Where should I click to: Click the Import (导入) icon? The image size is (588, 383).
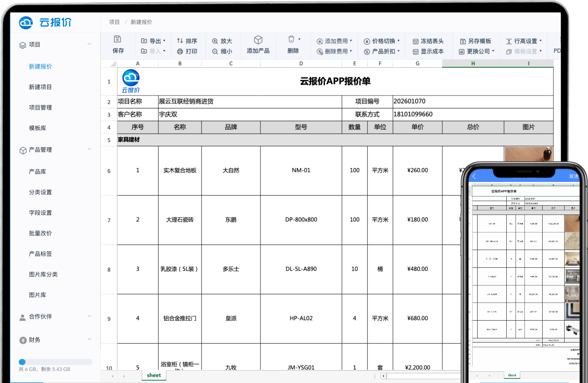(144, 51)
